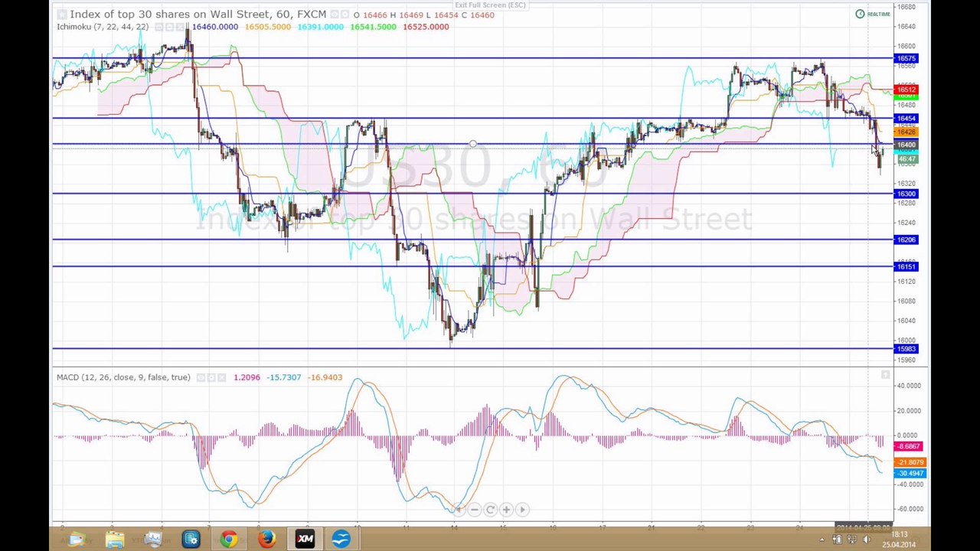Click the volume speaker tray icon
This screenshot has height=551, width=980.
point(867,540)
